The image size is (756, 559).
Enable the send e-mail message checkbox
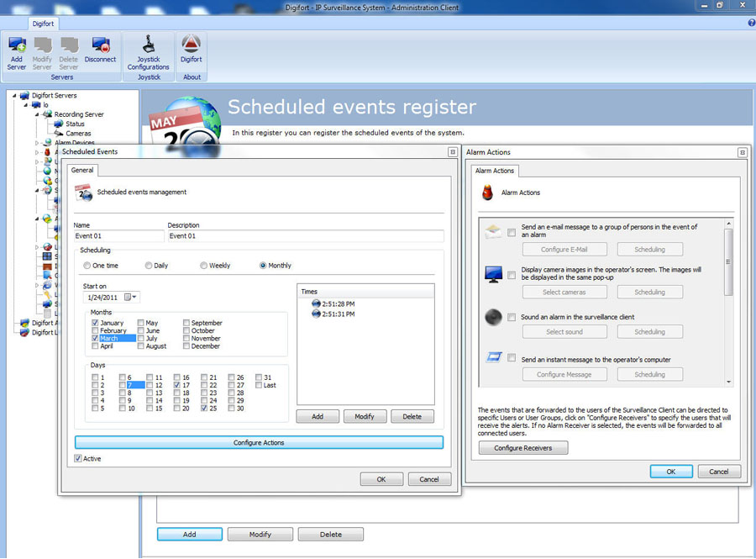click(512, 232)
